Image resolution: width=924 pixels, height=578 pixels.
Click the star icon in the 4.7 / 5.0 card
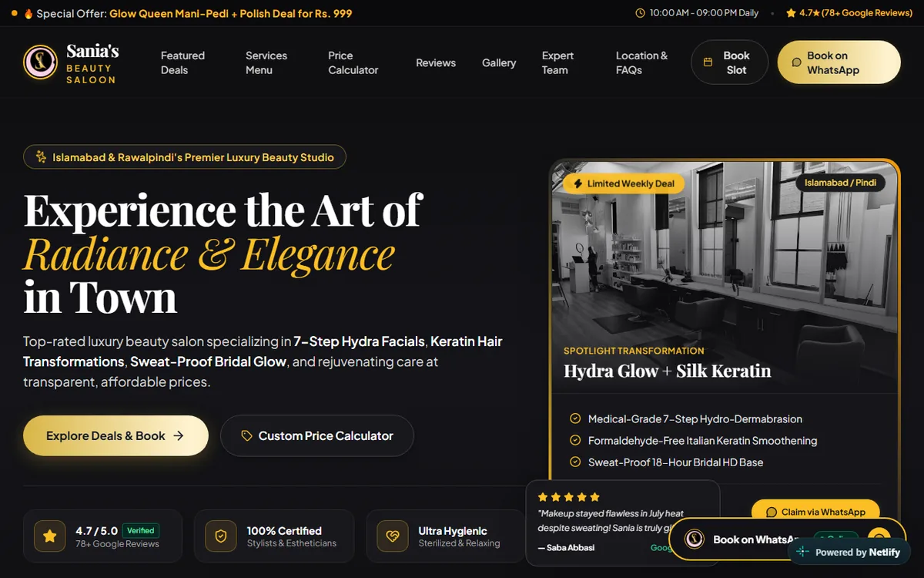click(50, 536)
